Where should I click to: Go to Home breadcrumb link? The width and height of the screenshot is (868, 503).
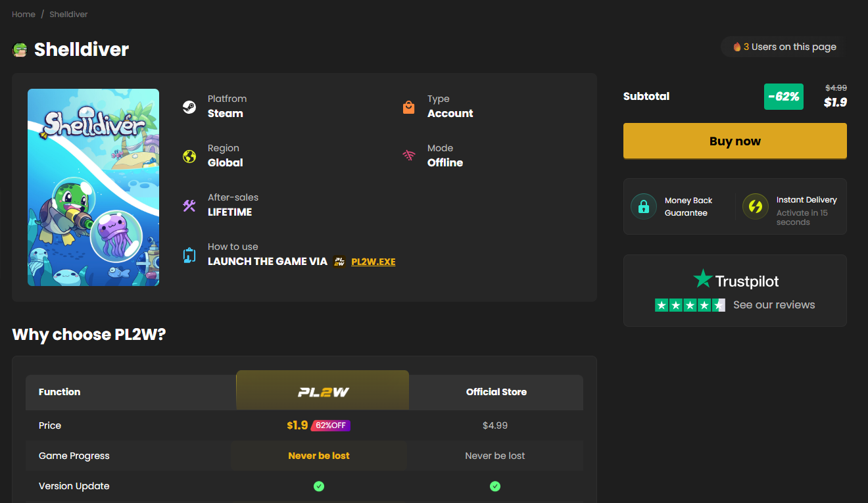click(x=24, y=14)
